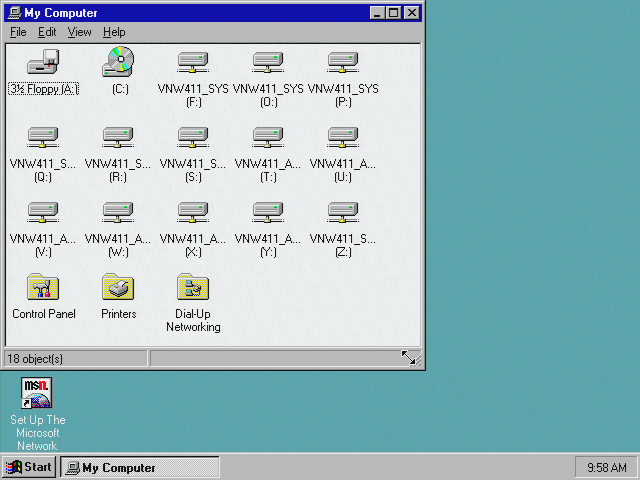
Task: Select the Printers folder icon
Action: point(118,287)
